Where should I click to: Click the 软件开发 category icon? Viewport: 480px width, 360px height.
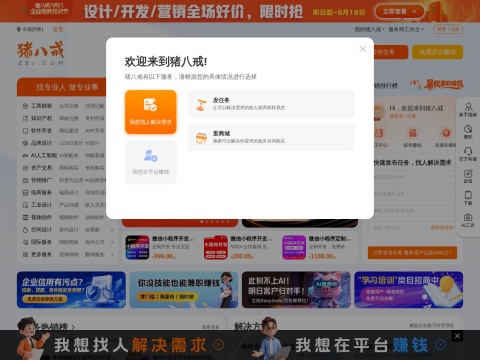coord(25,131)
